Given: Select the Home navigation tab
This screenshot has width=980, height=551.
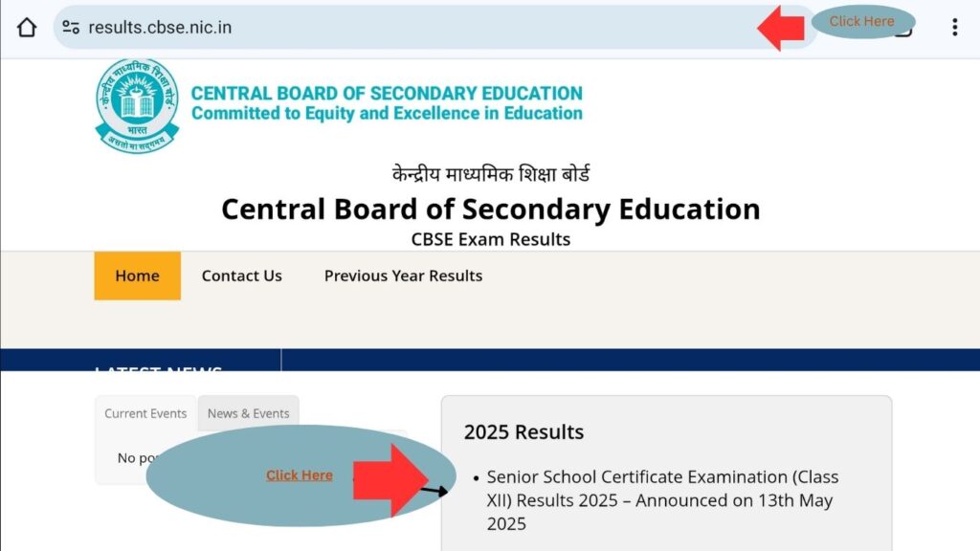Looking at the screenshot, I should (137, 275).
